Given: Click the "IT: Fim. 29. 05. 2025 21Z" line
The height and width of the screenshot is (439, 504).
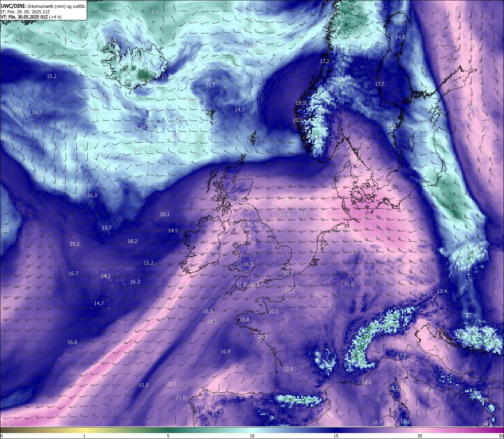Looking at the screenshot, I should click(25, 11).
